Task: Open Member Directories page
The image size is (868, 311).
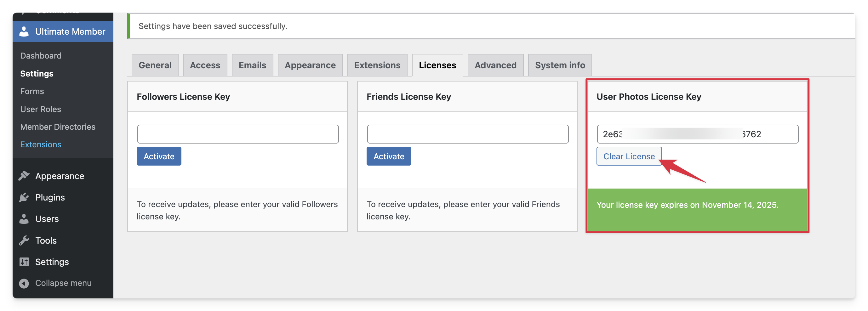Action: tap(58, 127)
